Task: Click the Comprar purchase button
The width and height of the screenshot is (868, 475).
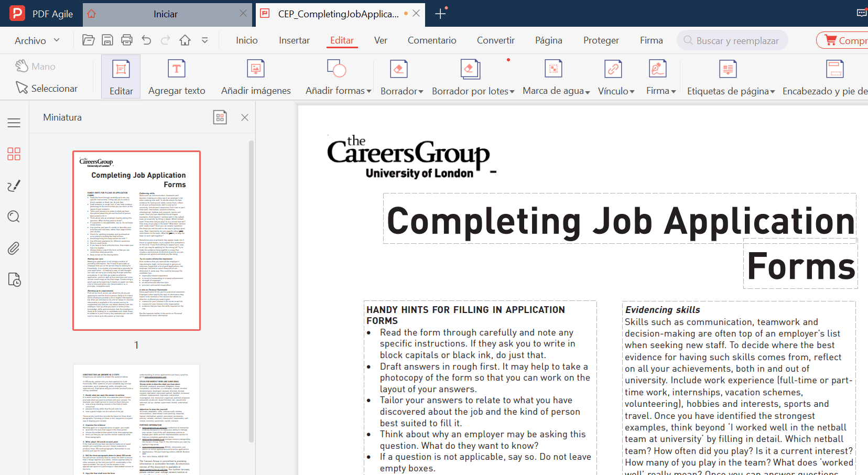Action: (x=845, y=40)
